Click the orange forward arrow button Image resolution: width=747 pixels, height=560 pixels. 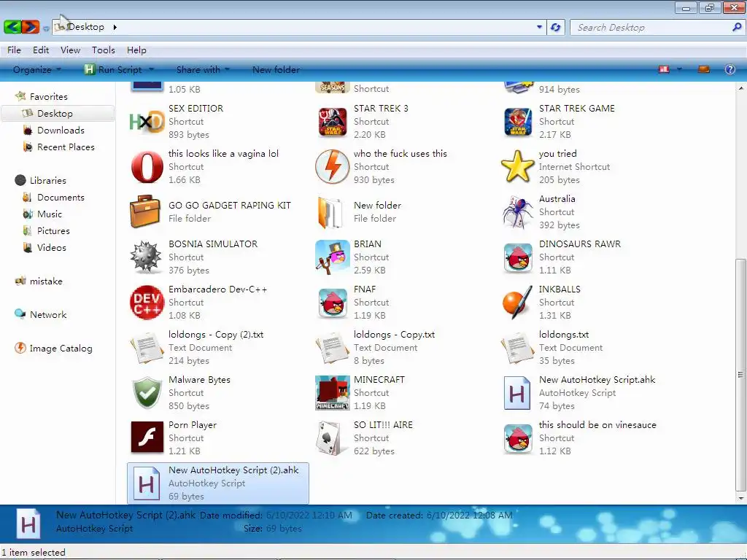click(x=31, y=27)
